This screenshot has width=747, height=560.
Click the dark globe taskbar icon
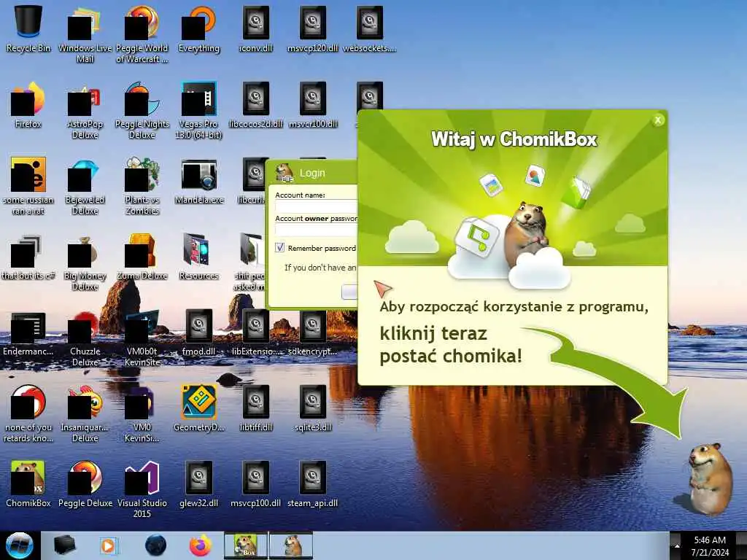[156, 545]
